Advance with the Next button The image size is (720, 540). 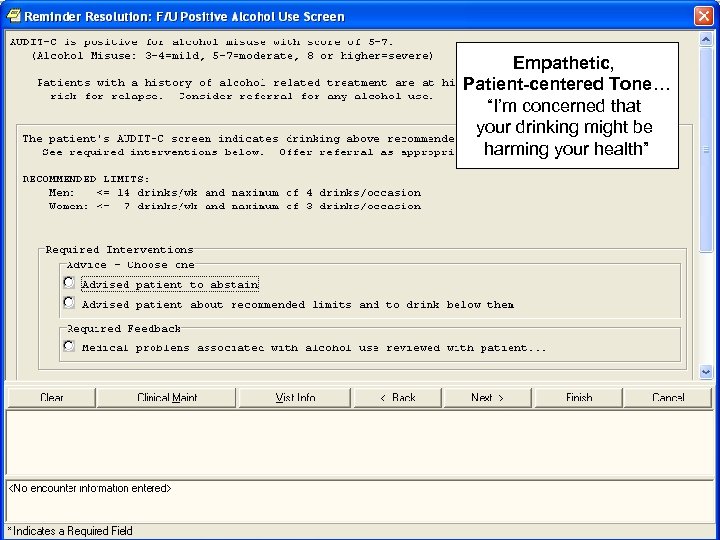[x=487, y=398]
